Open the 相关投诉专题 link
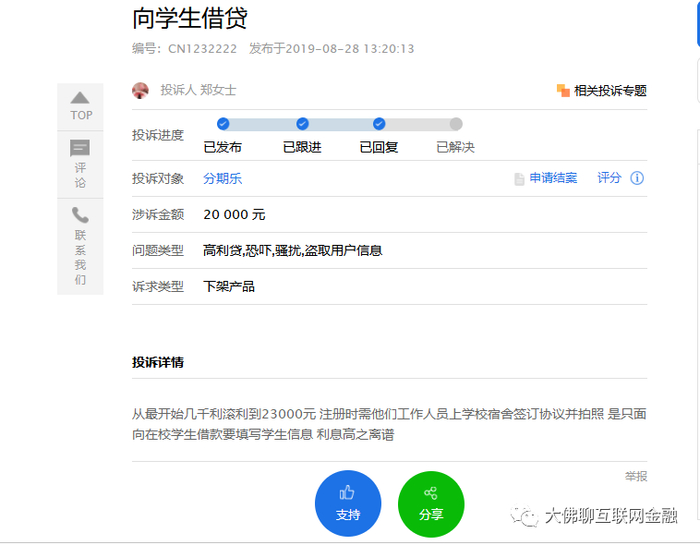 610,90
